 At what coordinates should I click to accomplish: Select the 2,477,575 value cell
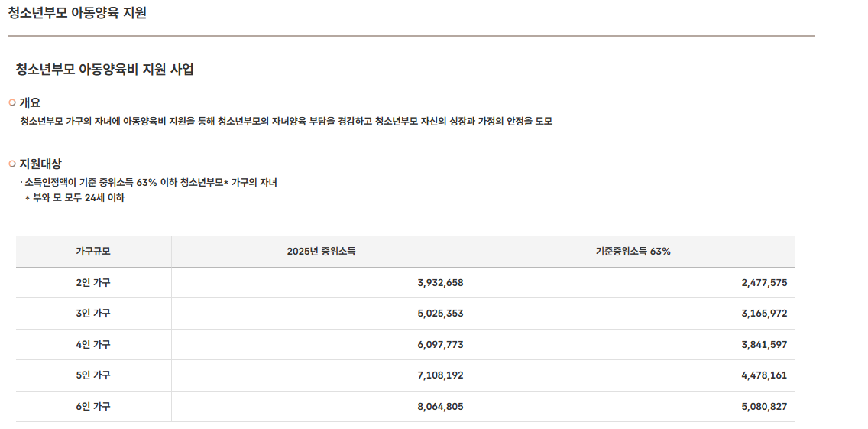[x=763, y=283]
